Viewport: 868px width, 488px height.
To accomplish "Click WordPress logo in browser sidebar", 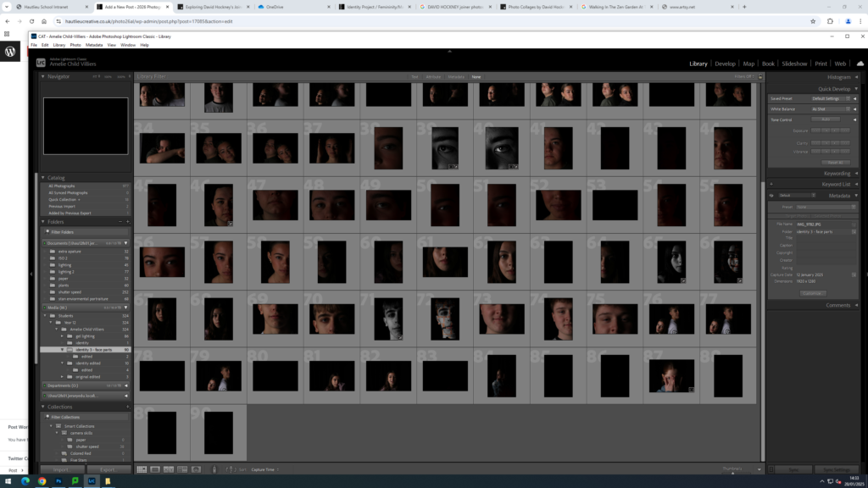I will 10,52.
